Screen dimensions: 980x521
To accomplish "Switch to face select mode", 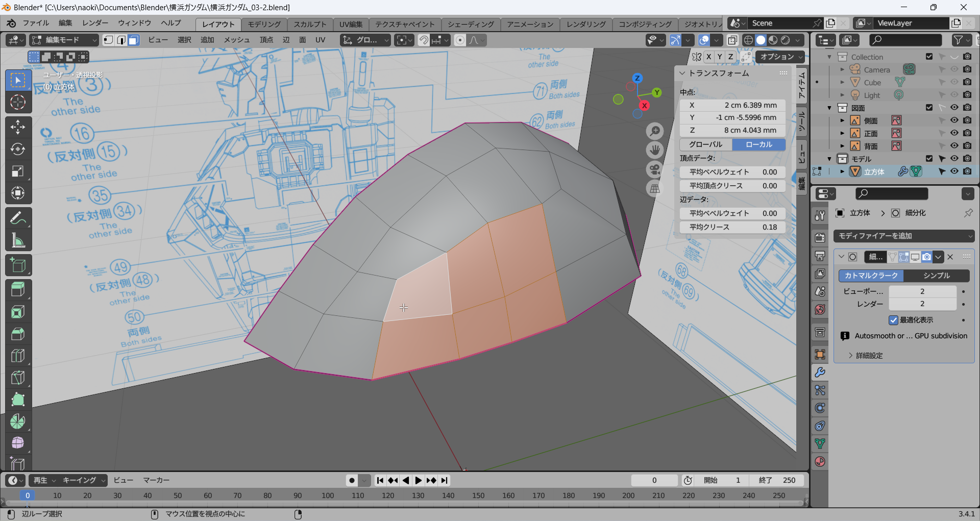I will point(134,40).
